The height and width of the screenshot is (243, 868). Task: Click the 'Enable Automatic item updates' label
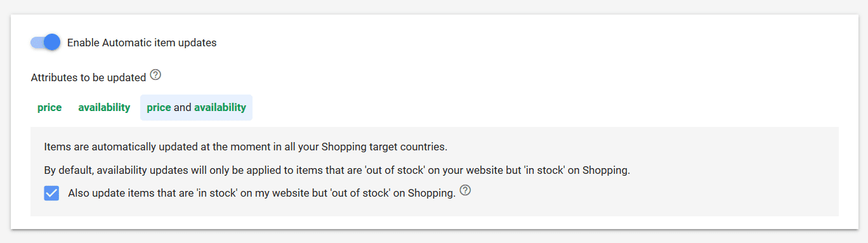(x=142, y=43)
